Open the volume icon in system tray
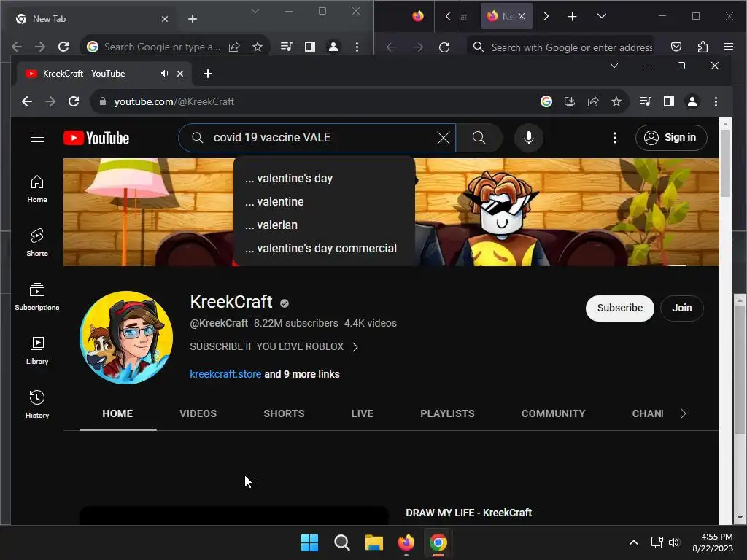This screenshot has height=560, width=747. click(x=673, y=542)
